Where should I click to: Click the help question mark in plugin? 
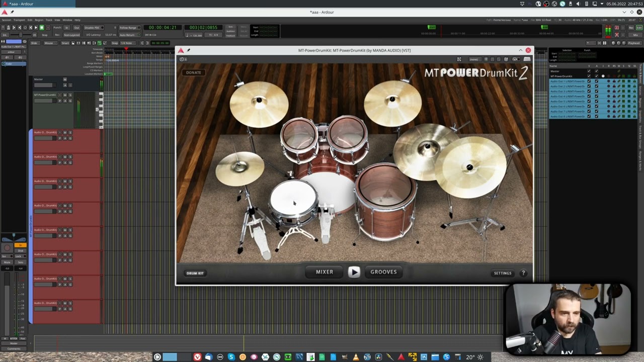523,273
